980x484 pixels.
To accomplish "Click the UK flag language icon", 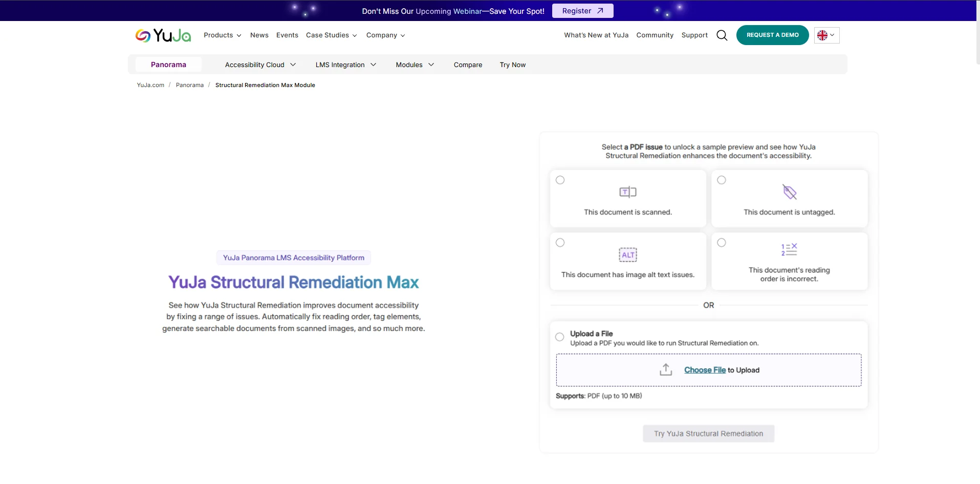I will [822, 35].
